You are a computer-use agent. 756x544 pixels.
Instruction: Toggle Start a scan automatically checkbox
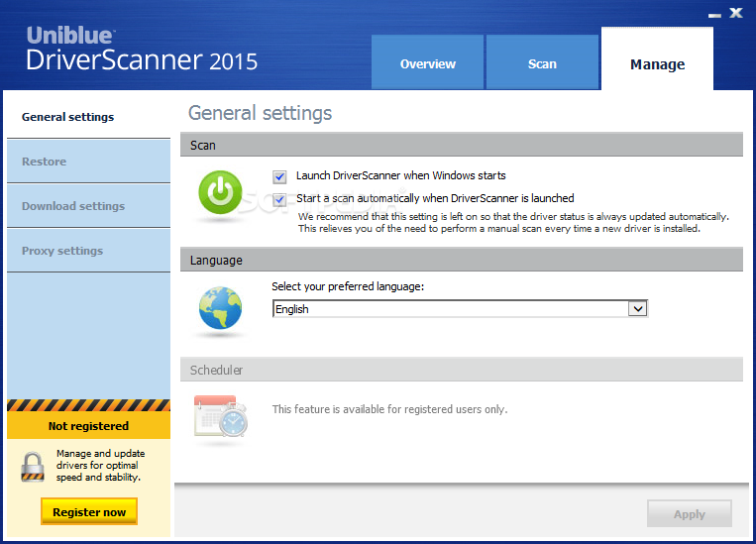(279, 199)
